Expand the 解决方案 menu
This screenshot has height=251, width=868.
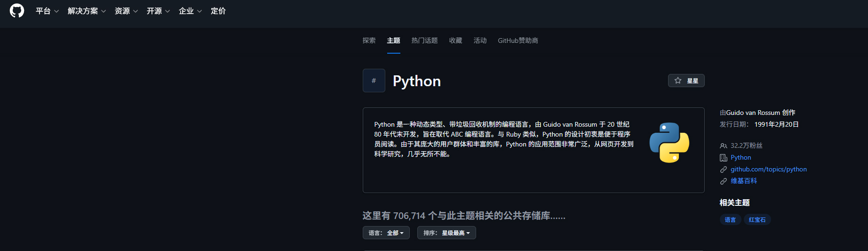click(x=87, y=11)
